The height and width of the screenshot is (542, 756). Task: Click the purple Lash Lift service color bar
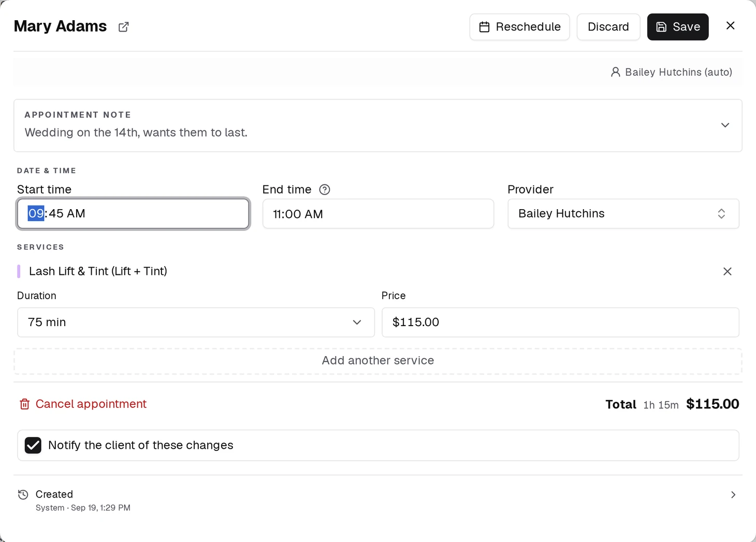pyautogui.click(x=19, y=271)
